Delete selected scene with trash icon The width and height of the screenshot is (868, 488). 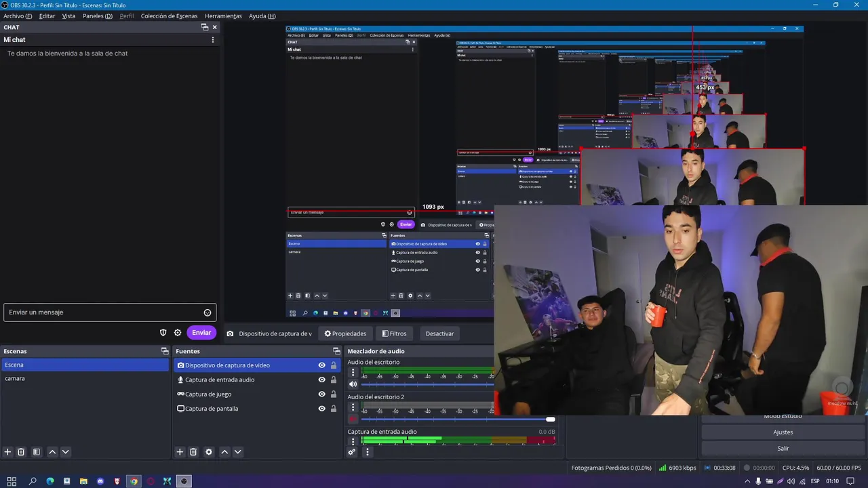tap(21, 452)
